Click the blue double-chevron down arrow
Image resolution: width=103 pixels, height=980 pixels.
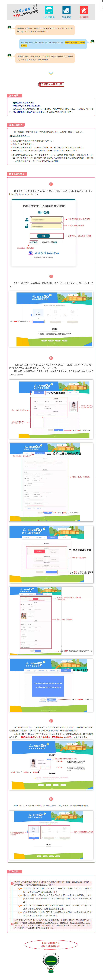pyautogui.click(x=51, y=73)
